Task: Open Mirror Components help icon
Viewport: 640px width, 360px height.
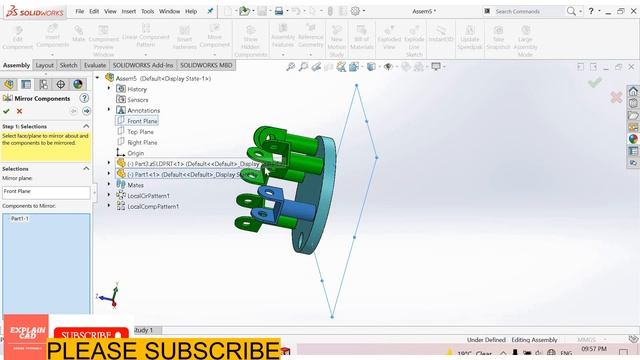Action: tap(84, 98)
